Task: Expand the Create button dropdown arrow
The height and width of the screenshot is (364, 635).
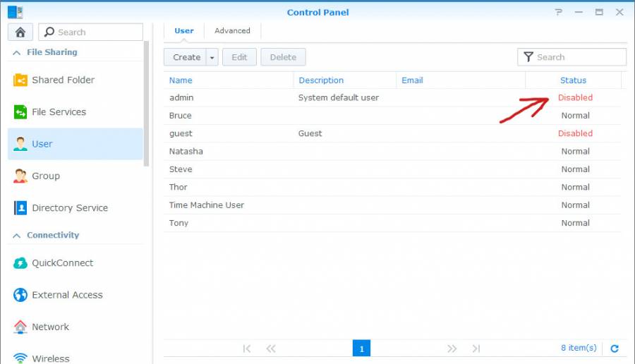Action: (212, 57)
